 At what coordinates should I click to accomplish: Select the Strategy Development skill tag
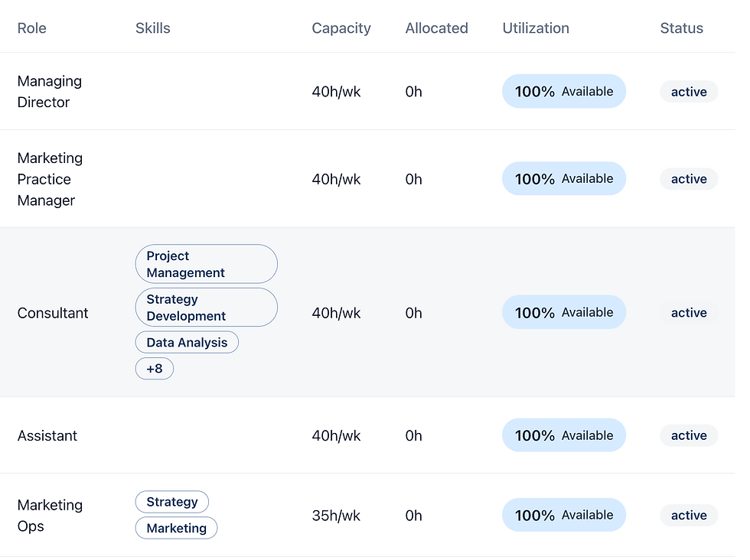click(x=206, y=308)
